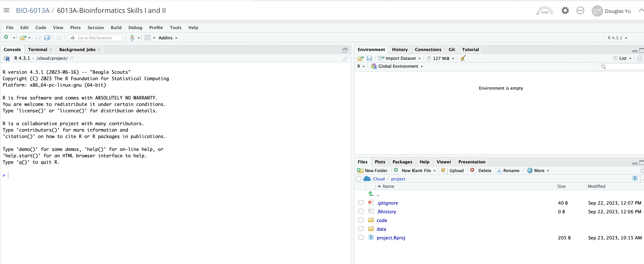Open the hamburger navigation menu

point(6,10)
